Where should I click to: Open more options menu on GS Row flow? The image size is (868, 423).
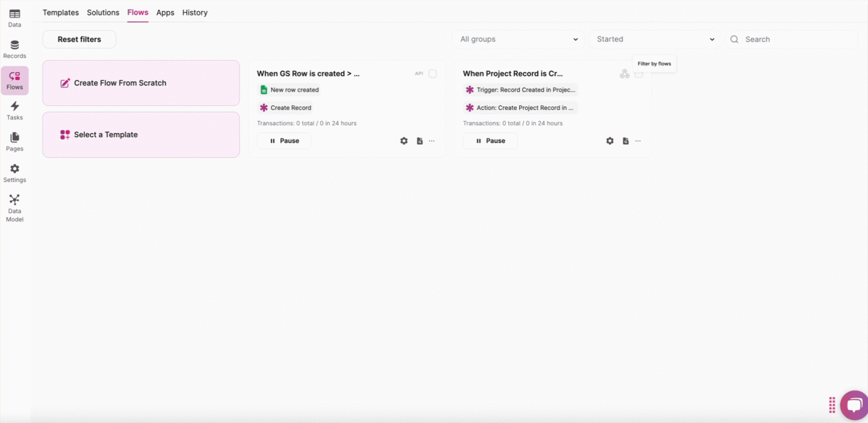432,141
